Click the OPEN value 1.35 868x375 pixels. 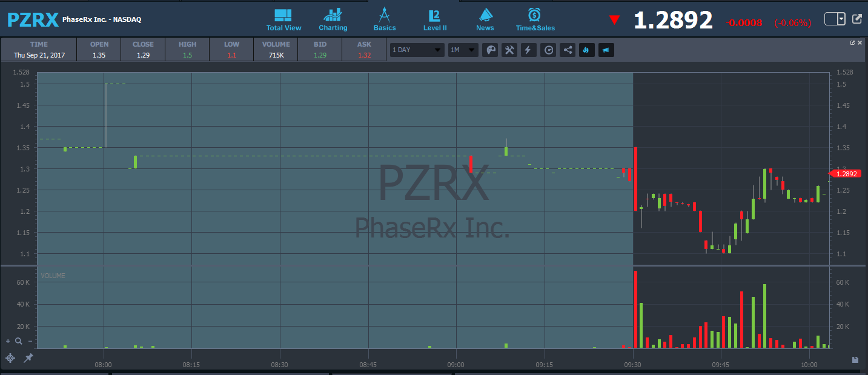[x=99, y=55]
